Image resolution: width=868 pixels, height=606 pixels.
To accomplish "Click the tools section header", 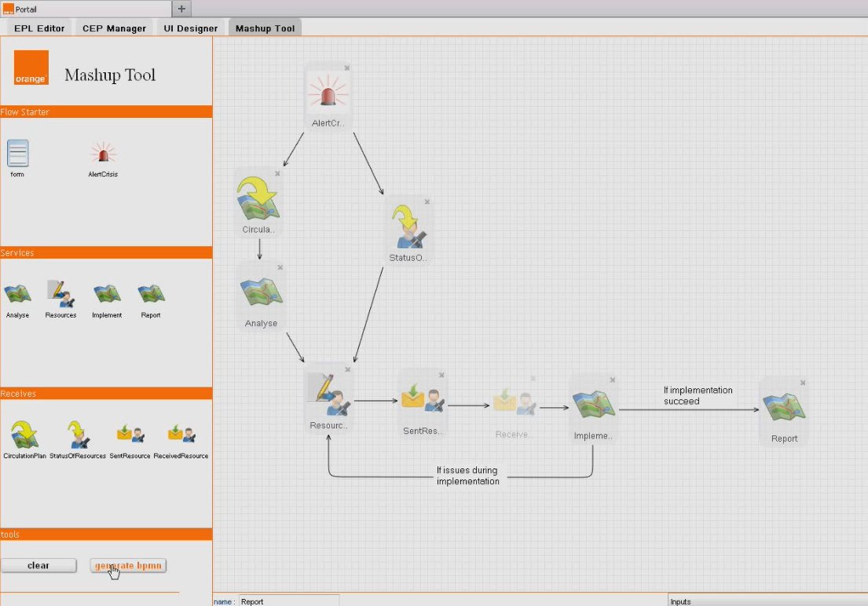I will pos(106,534).
